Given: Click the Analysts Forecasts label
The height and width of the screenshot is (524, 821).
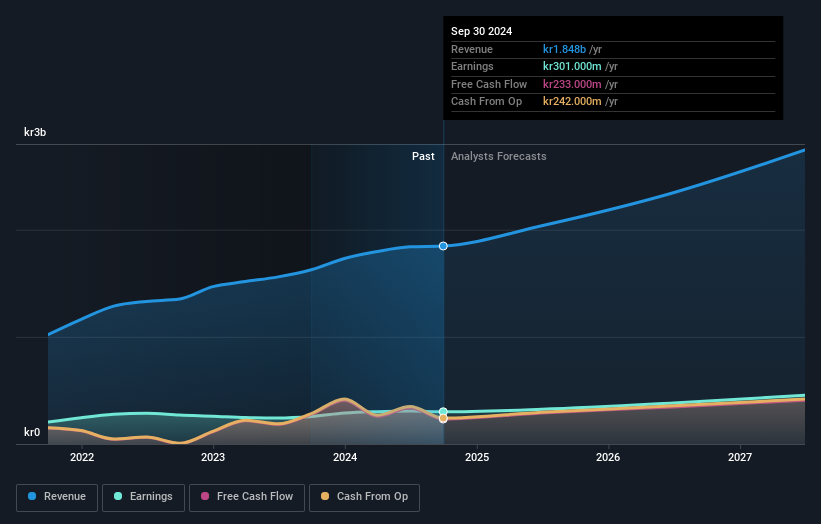Looking at the screenshot, I should coord(498,157).
